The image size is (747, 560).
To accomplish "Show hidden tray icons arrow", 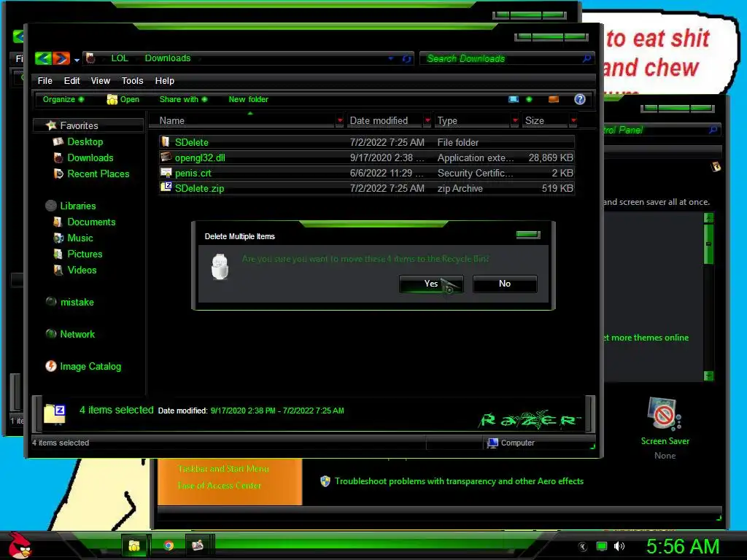I will (x=582, y=546).
